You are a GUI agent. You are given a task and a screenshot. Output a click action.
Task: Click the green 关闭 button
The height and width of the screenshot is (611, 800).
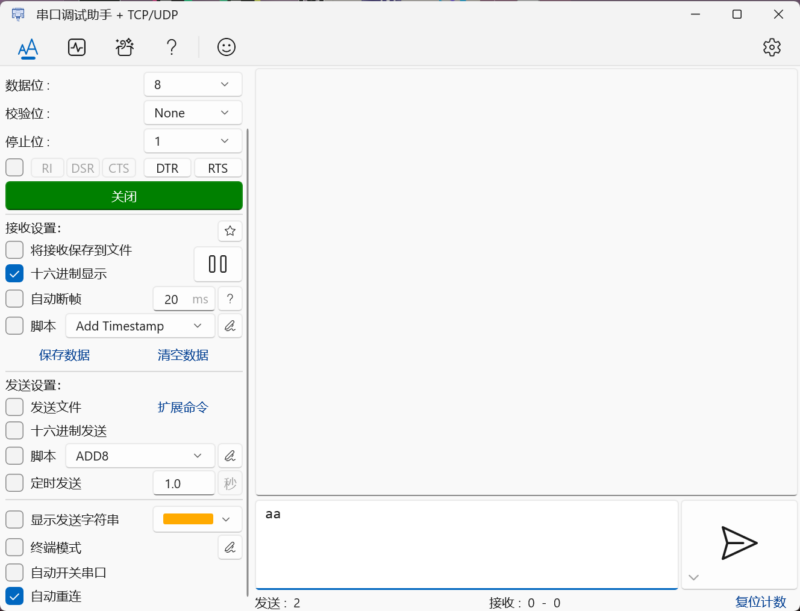tap(124, 196)
